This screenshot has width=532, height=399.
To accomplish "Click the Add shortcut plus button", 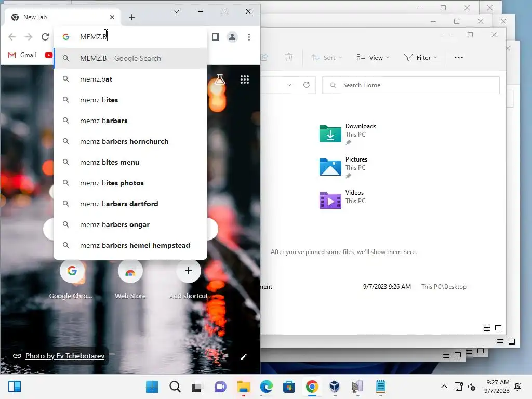I will pos(189,271).
